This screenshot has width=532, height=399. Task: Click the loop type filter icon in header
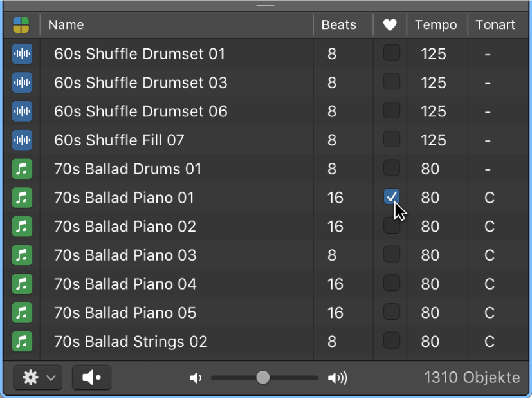coord(21,24)
